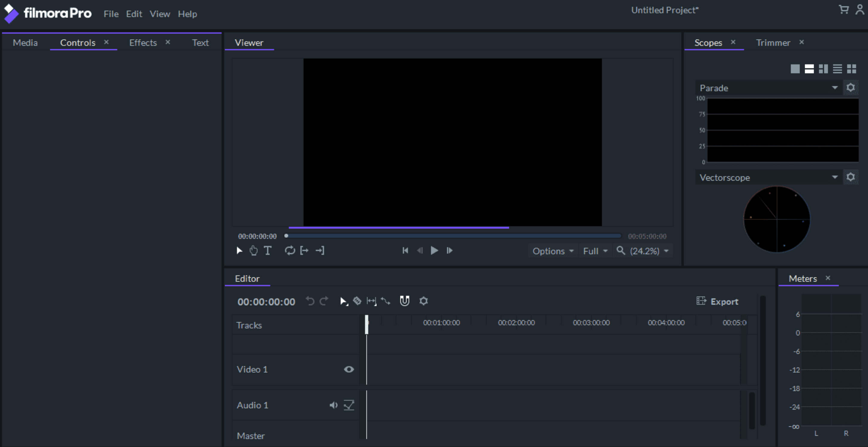Close the Effects tab
Viewport: 868px width, 447px height.
point(168,42)
